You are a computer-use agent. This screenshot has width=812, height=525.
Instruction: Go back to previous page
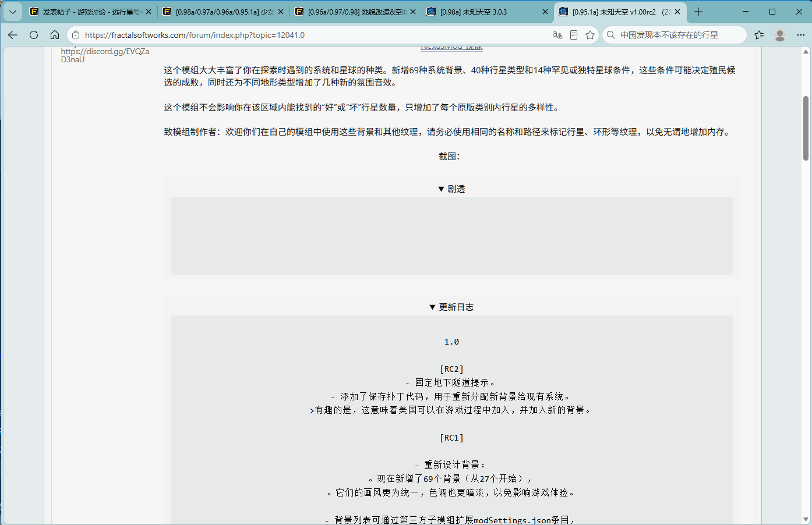[x=13, y=35]
